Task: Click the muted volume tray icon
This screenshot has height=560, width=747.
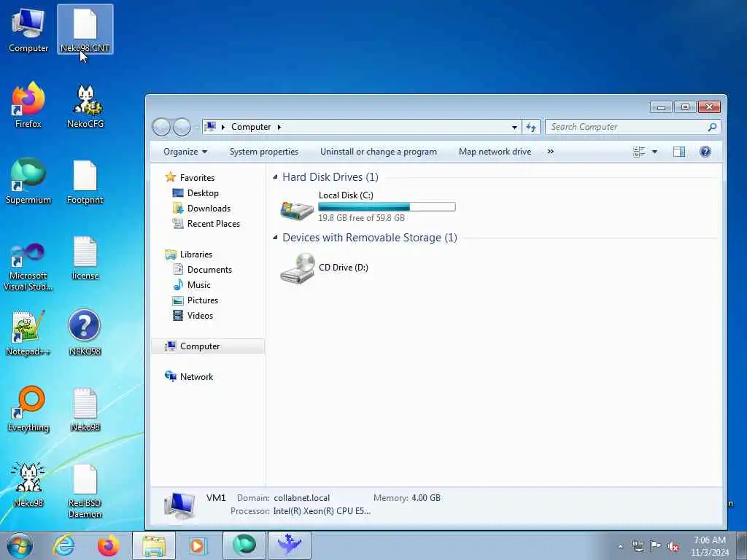Action: pyautogui.click(x=673, y=546)
